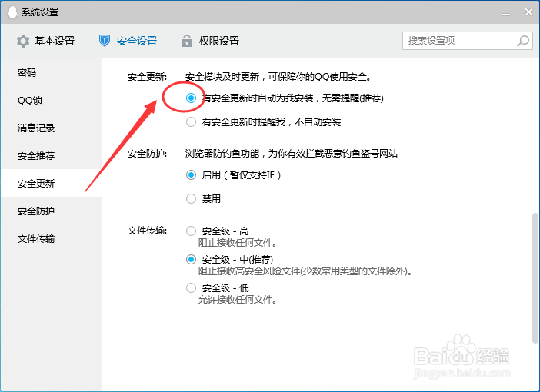Select 密码 in the sidebar
This screenshot has width=540, height=392.
pyautogui.click(x=51, y=72)
